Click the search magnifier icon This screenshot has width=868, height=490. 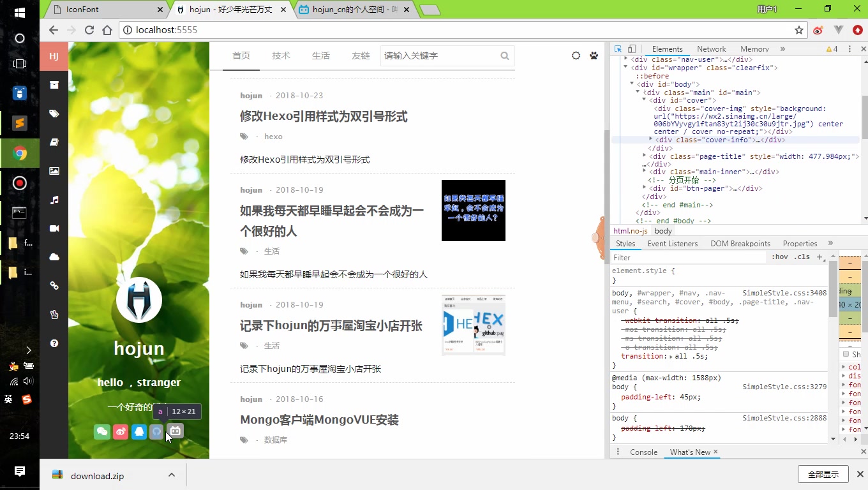click(x=505, y=56)
